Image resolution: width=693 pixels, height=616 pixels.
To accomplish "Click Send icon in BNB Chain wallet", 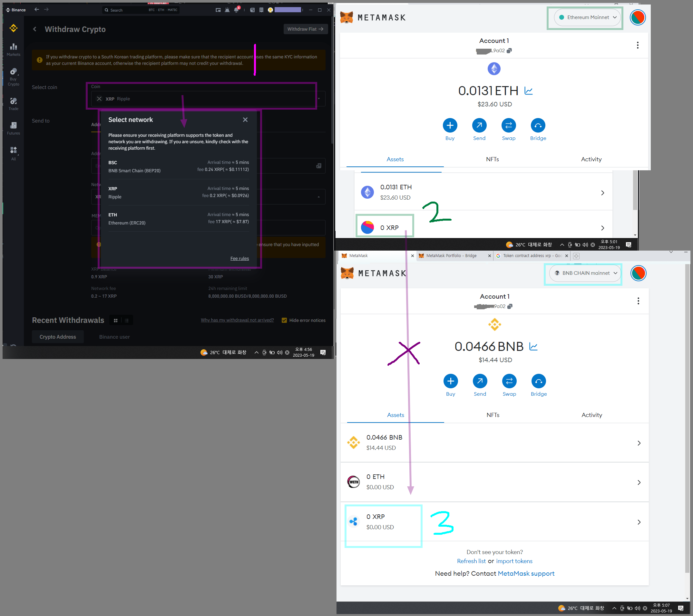I will pyautogui.click(x=479, y=381).
